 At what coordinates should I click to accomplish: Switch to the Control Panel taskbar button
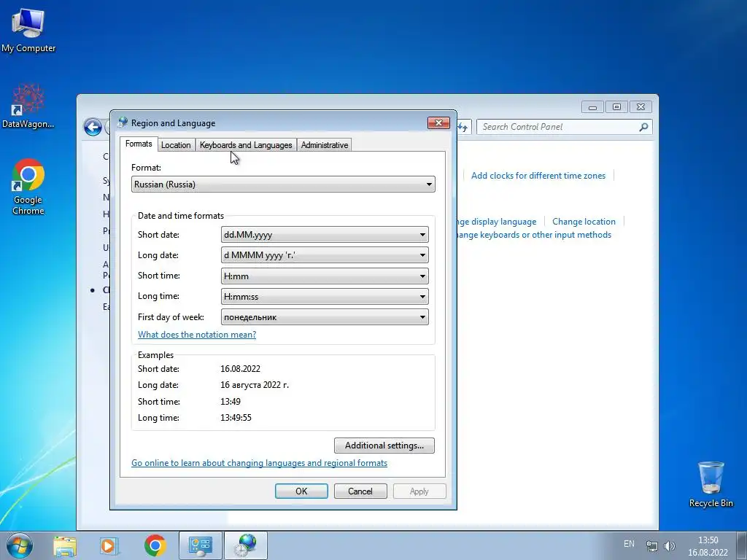(200, 545)
